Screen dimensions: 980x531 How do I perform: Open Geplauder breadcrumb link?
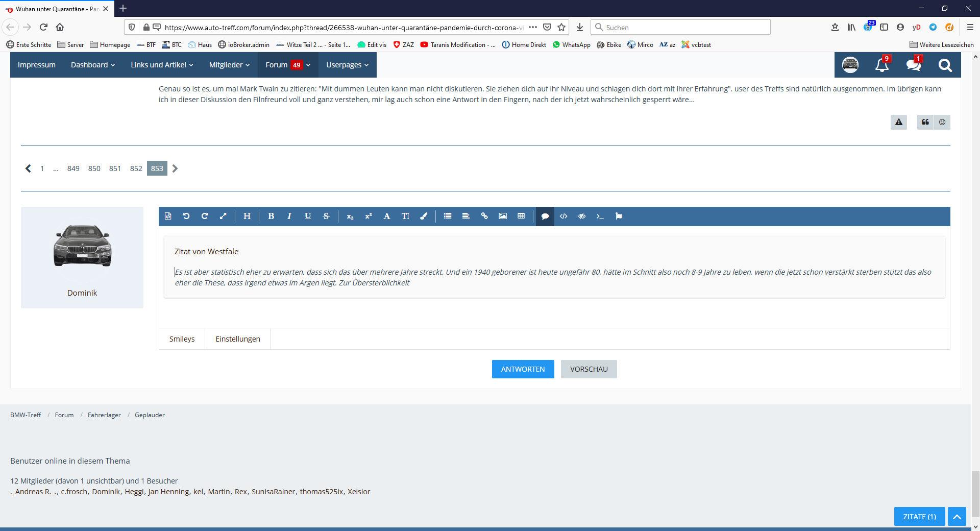point(150,415)
